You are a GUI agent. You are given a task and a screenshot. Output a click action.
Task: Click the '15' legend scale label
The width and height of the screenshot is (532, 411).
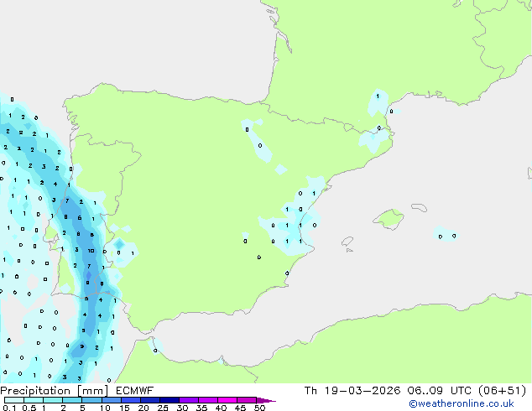point(124,408)
